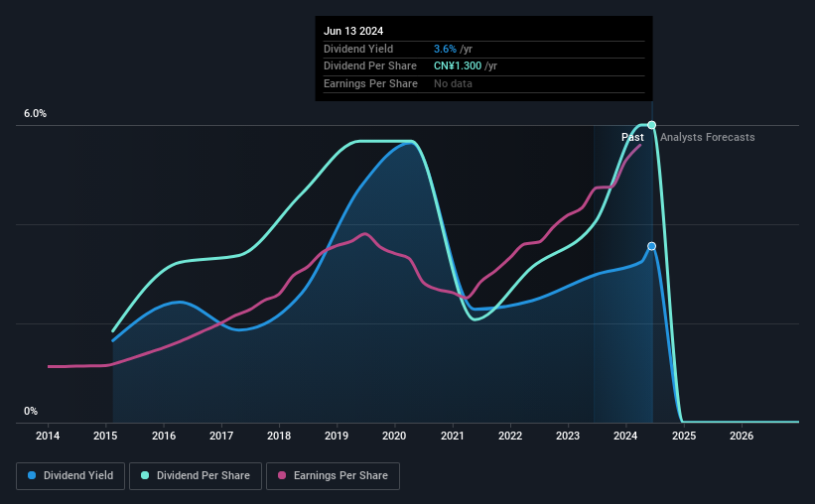This screenshot has height=504, width=815.
Task: Click the 6.0% y-axis label
Action: tap(36, 114)
